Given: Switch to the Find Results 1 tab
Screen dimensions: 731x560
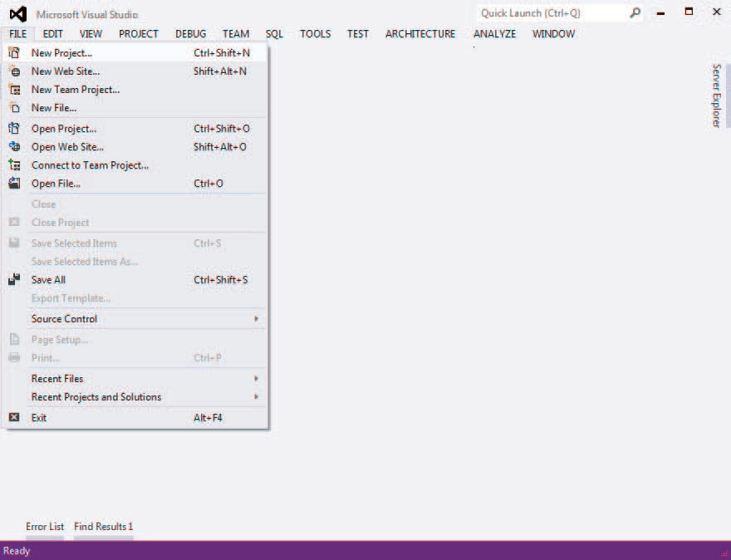Looking at the screenshot, I should (x=104, y=527).
